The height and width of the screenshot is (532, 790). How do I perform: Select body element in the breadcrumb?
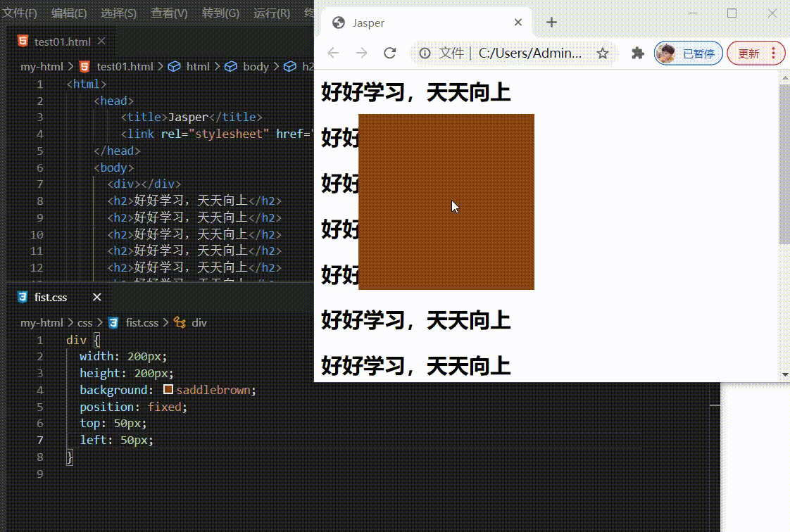pyautogui.click(x=256, y=66)
